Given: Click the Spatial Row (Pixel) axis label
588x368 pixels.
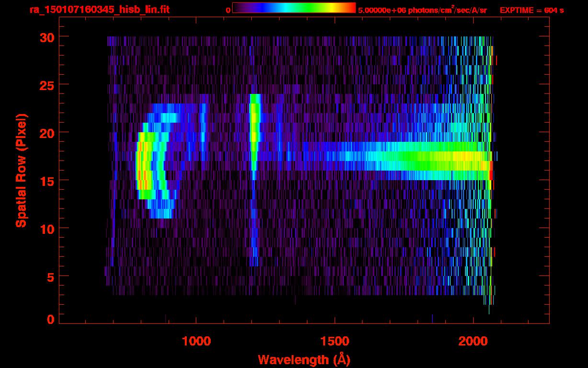Looking at the screenshot, I should coord(21,170).
